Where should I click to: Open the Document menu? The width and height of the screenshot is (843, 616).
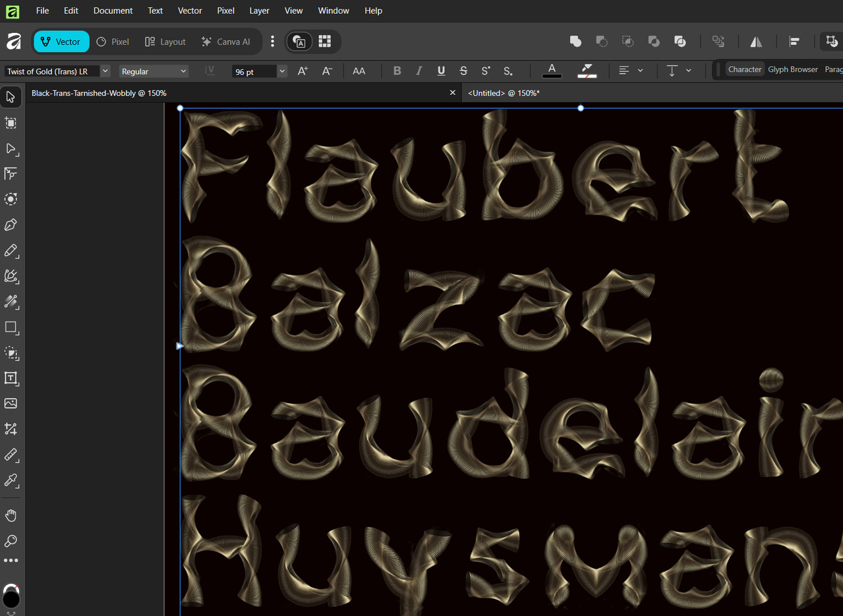pos(113,11)
